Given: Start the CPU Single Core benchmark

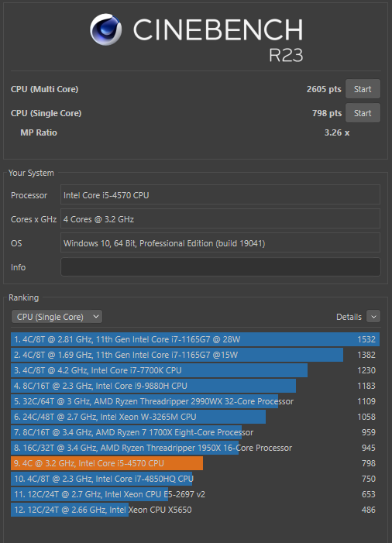Looking at the screenshot, I should pos(363,113).
